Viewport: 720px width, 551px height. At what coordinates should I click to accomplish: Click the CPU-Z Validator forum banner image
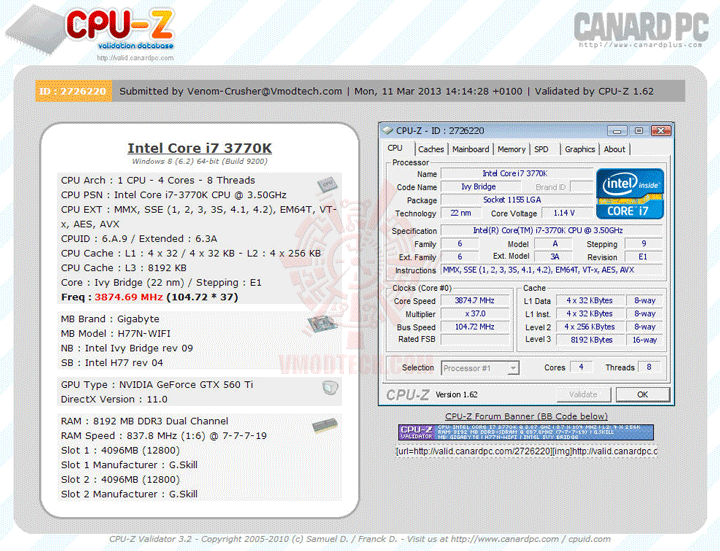tap(526, 432)
